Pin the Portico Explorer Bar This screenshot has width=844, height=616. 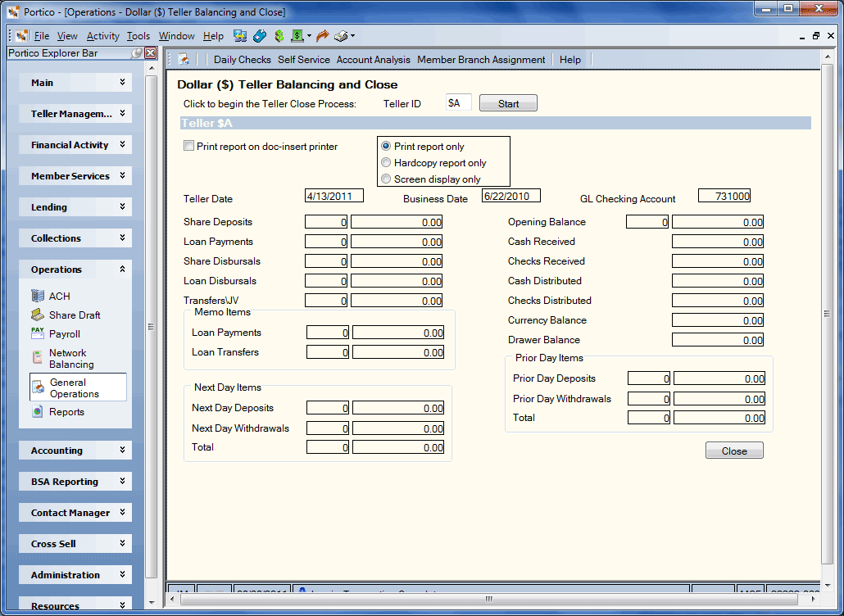137,52
